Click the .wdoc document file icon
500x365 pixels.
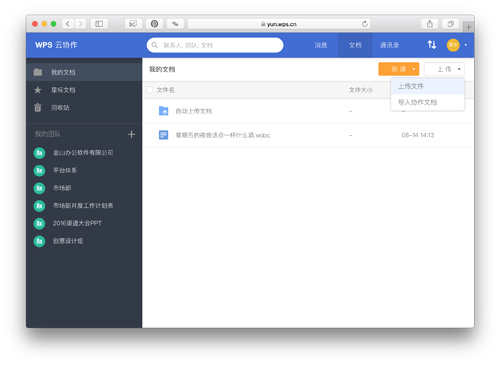(x=163, y=135)
